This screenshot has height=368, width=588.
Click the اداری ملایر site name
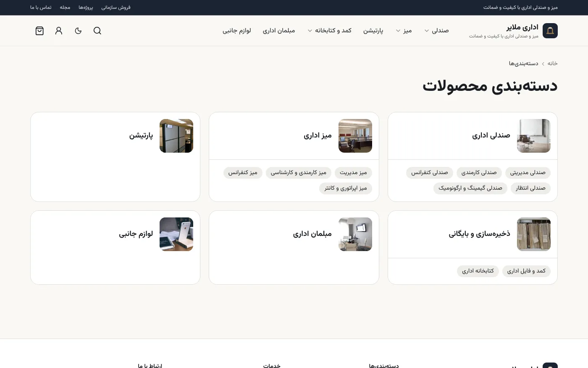[x=522, y=27]
